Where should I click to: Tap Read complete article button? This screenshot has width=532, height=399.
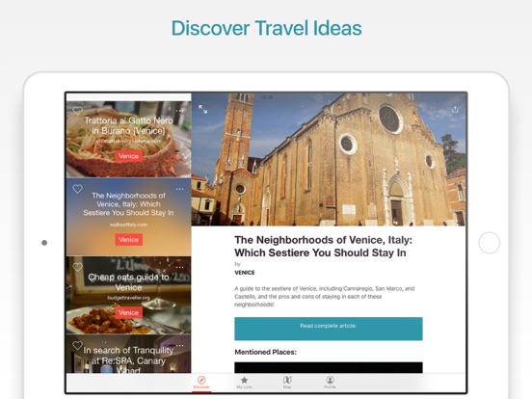(x=329, y=329)
